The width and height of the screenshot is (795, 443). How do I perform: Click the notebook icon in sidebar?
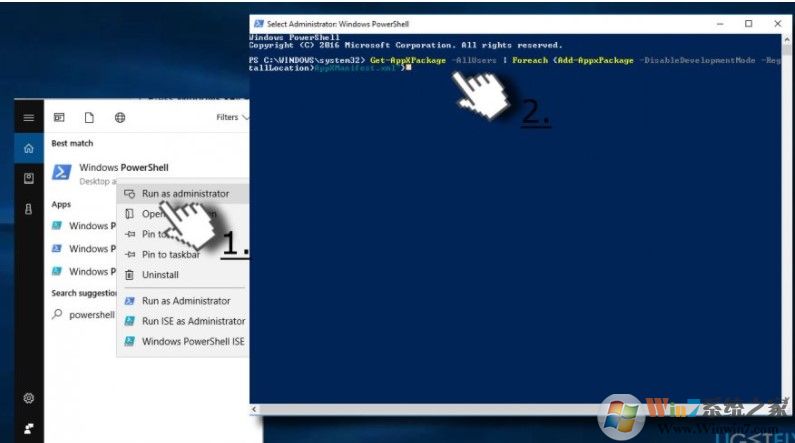point(27,178)
